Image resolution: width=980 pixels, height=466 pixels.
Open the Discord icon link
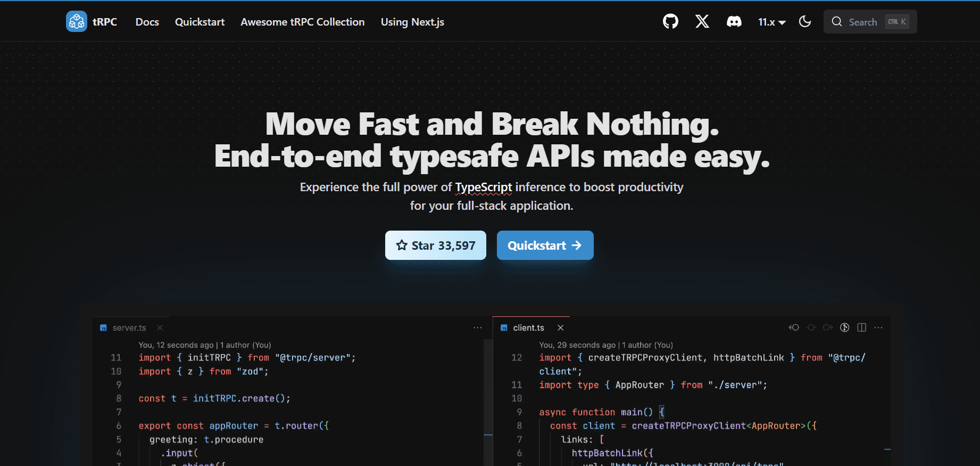point(734,22)
